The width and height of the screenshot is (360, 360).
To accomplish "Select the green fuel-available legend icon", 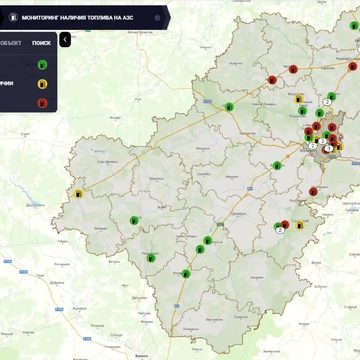I will [42, 65].
